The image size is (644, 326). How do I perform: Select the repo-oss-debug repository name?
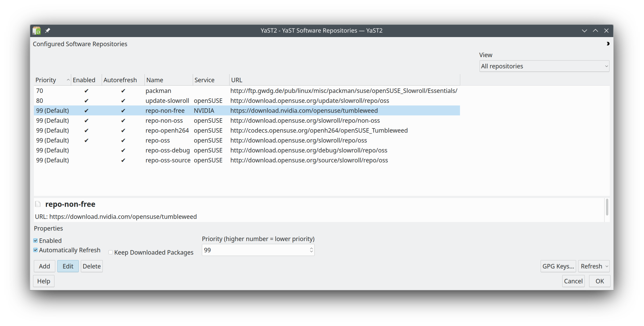tap(167, 150)
